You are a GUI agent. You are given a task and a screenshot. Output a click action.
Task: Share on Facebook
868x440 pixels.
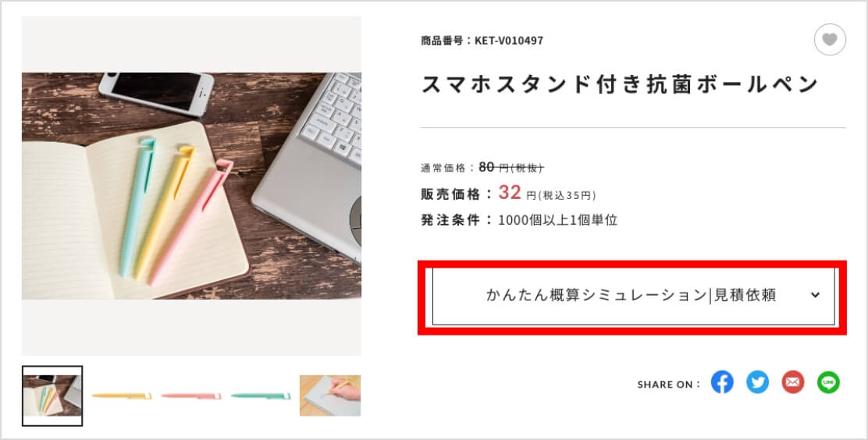722,382
